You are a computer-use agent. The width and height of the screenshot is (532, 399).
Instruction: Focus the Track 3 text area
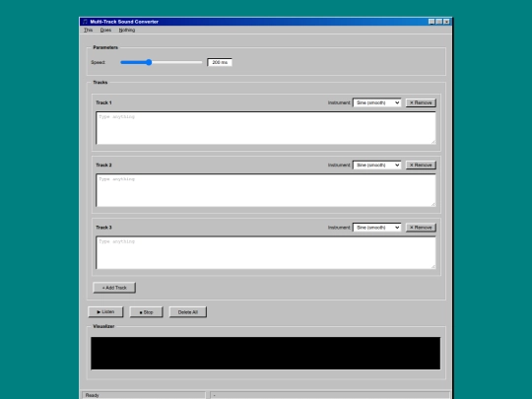(266, 253)
